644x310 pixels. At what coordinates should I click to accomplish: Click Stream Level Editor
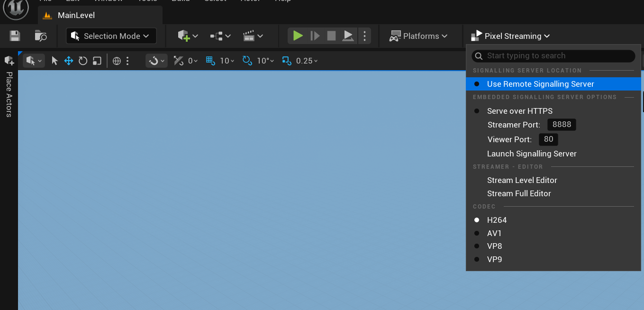coord(522,180)
